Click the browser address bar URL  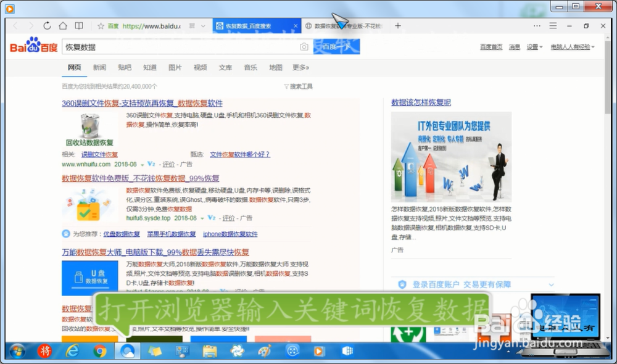pos(151,26)
